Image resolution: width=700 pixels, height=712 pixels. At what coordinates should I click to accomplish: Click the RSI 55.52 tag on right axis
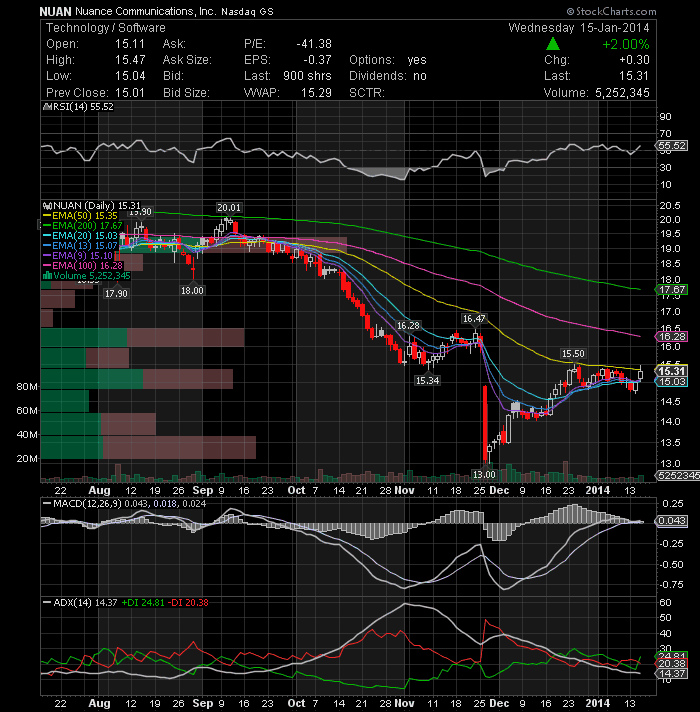671,146
